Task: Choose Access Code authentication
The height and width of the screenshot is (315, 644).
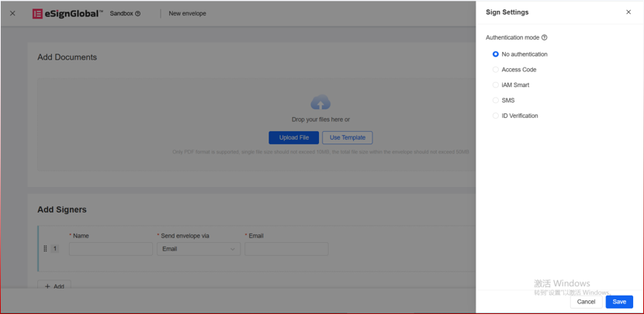Action: click(496, 70)
